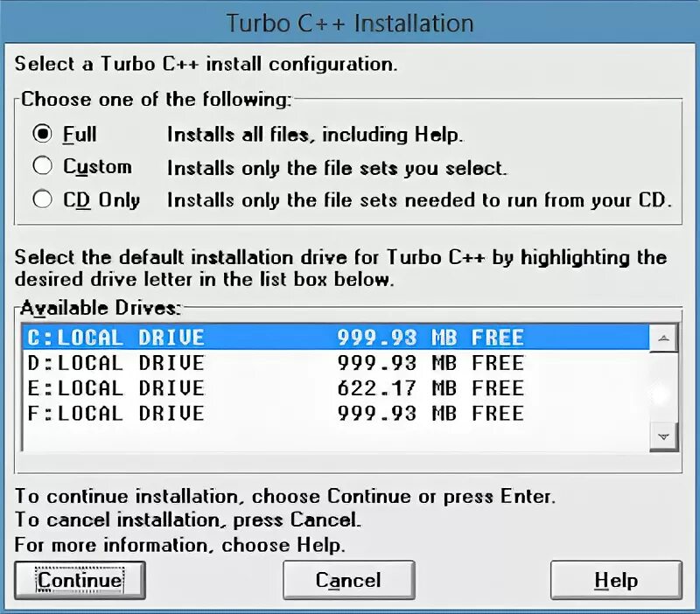Click the drive list scrollbar track
The width and height of the screenshot is (700, 614).
tap(664, 387)
